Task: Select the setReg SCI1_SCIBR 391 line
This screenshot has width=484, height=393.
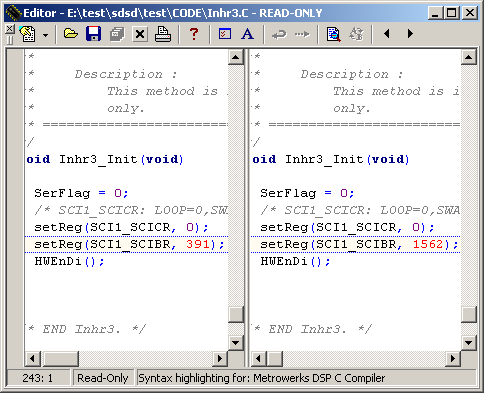Action: click(126, 244)
